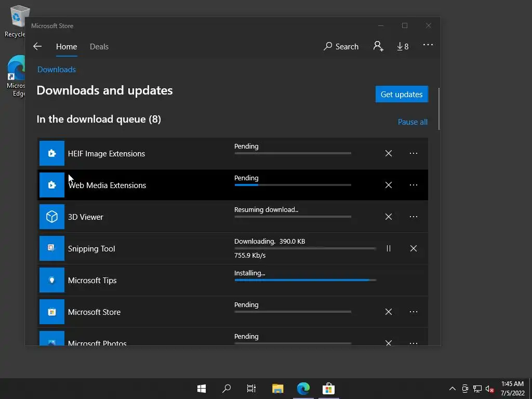Select the HEIF Image Extensions name
This screenshot has width=532, height=399.
coord(107,154)
